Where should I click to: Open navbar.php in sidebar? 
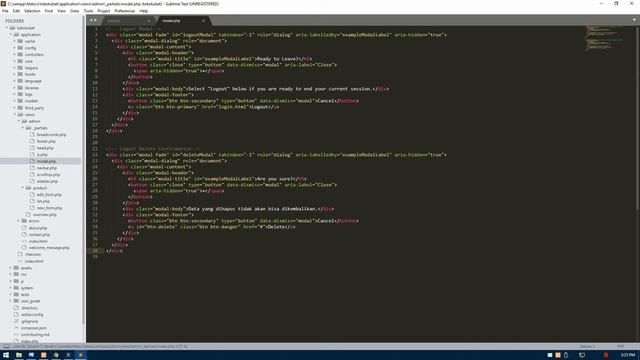47,168
